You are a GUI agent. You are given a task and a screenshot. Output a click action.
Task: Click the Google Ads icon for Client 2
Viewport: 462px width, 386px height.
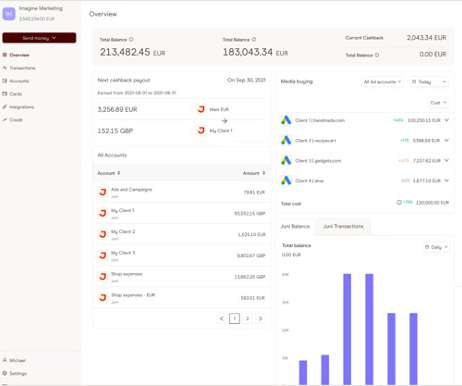point(286,140)
